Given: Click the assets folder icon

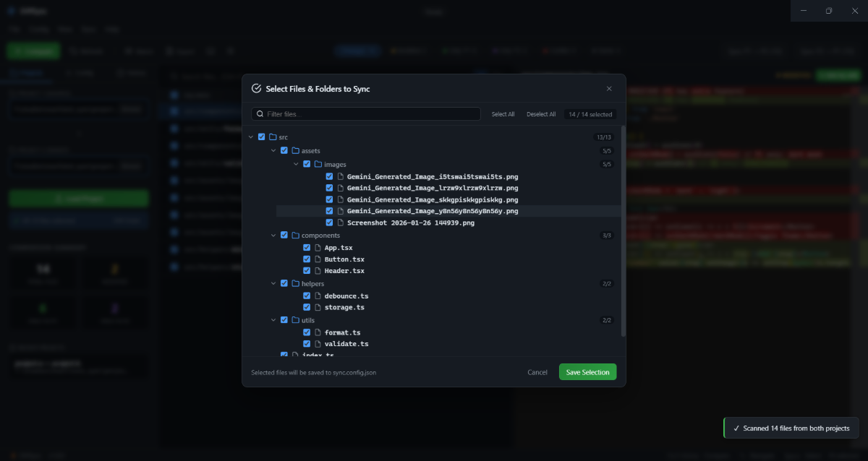Looking at the screenshot, I should click(295, 150).
